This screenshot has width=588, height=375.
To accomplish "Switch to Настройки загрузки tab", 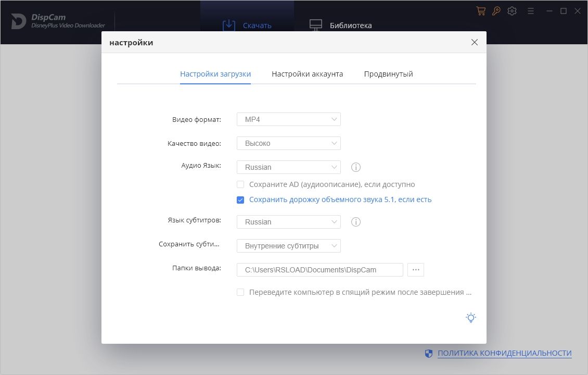I will pos(215,74).
